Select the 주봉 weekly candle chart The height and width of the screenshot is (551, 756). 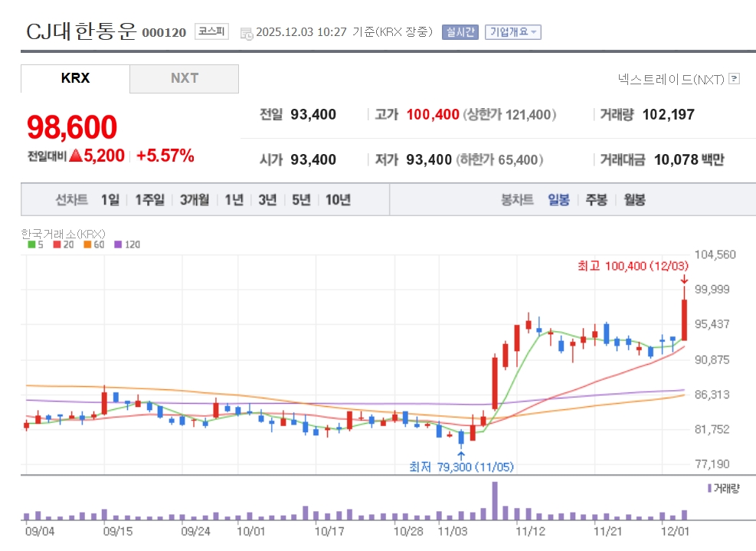click(x=597, y=199)
